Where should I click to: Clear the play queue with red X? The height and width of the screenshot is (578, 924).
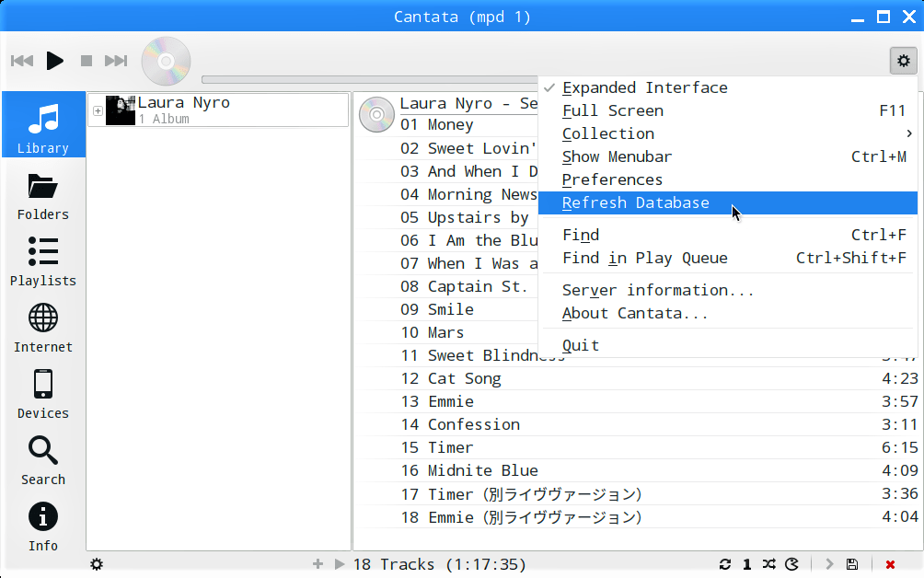point(891,564)
